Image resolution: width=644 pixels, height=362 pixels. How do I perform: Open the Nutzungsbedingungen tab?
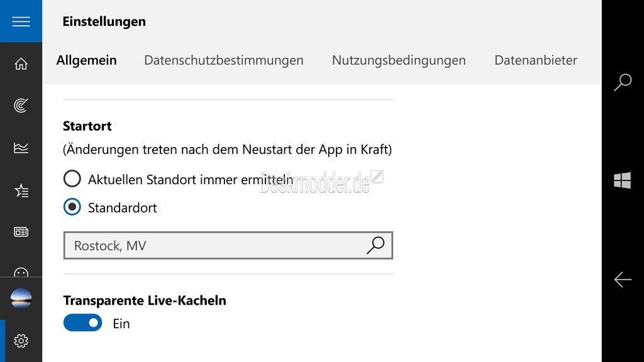(x=399, y=60)
